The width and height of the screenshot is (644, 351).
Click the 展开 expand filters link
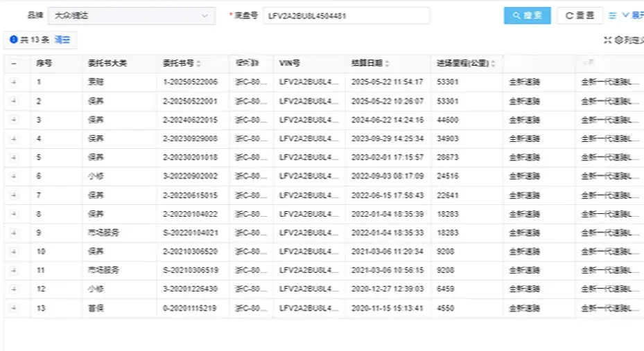[x=633, y=15]
